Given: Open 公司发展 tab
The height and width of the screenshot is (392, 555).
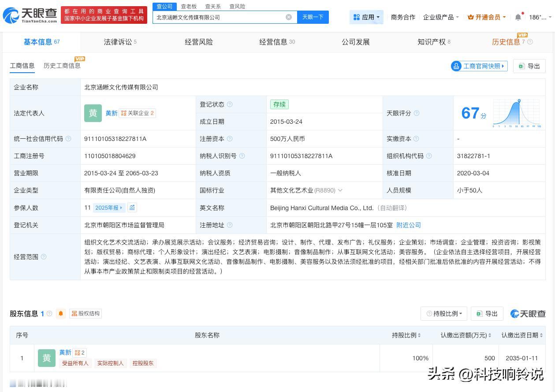Looking at the screenshot, I should pos(356,42).
